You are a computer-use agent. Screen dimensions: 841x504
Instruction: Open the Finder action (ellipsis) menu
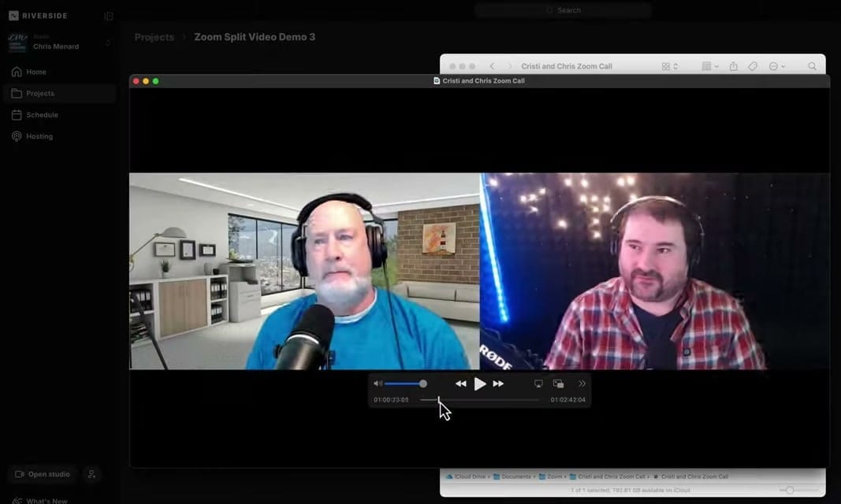click(776, 66)
